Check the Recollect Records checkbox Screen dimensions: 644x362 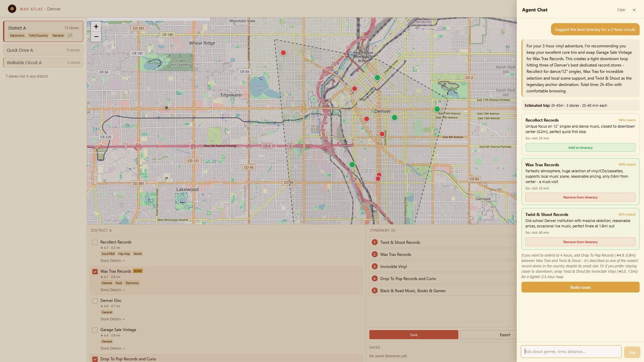click(95, 242)
